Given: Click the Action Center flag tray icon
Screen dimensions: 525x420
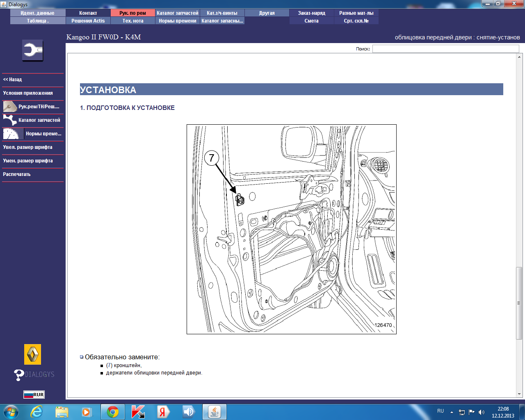Looking at the screenshot, I should [472, 412].
